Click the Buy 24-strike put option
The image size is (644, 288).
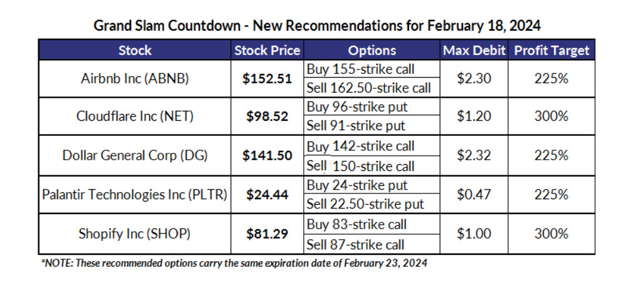pos(356,185)
